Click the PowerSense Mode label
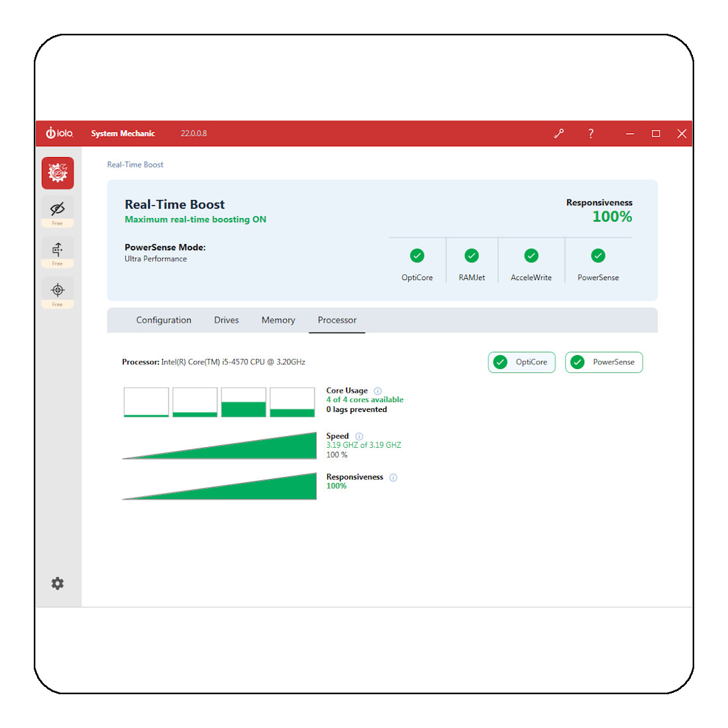 pos(165,247)
